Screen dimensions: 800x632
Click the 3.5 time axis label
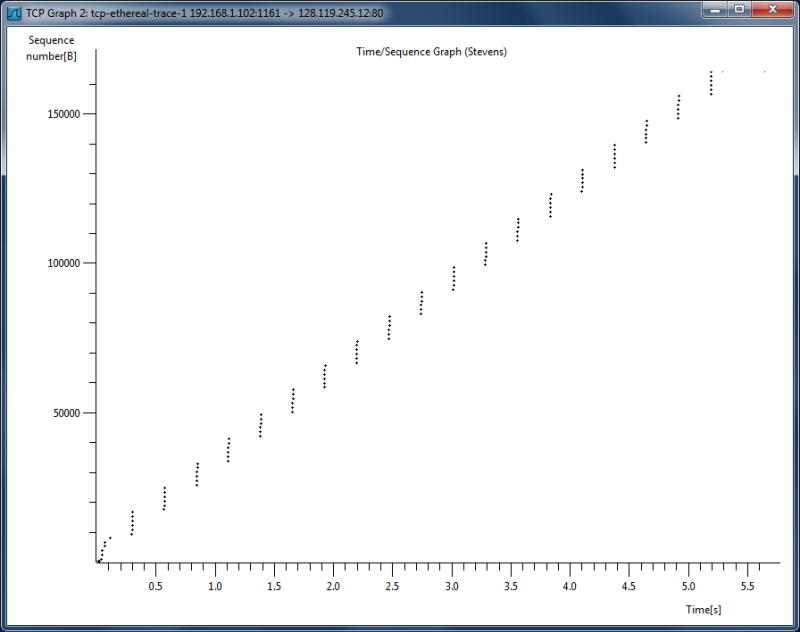tap(511, 586)
